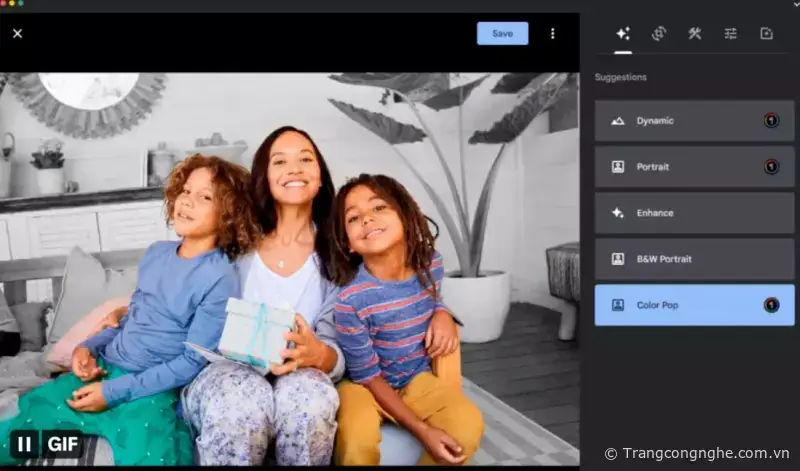The width and height of the screenshot is (800, 471).
Task: Apply the Dynamic suggestion
Action: point(680,121)
